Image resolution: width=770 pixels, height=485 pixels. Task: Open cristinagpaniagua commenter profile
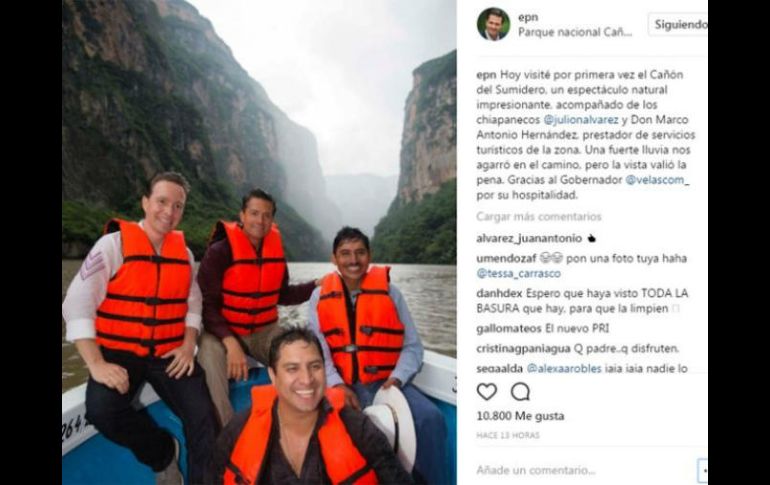tap(523, 349)
